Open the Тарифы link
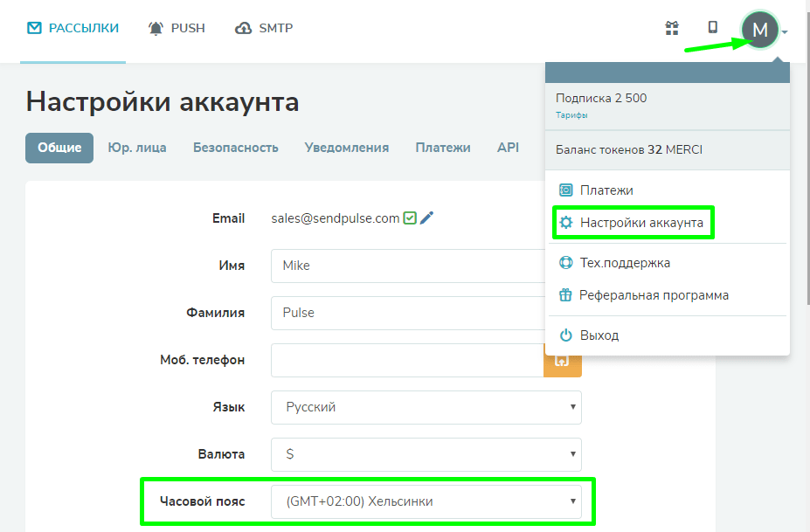The height and width of the screenshot is (532, 810). 571,115
